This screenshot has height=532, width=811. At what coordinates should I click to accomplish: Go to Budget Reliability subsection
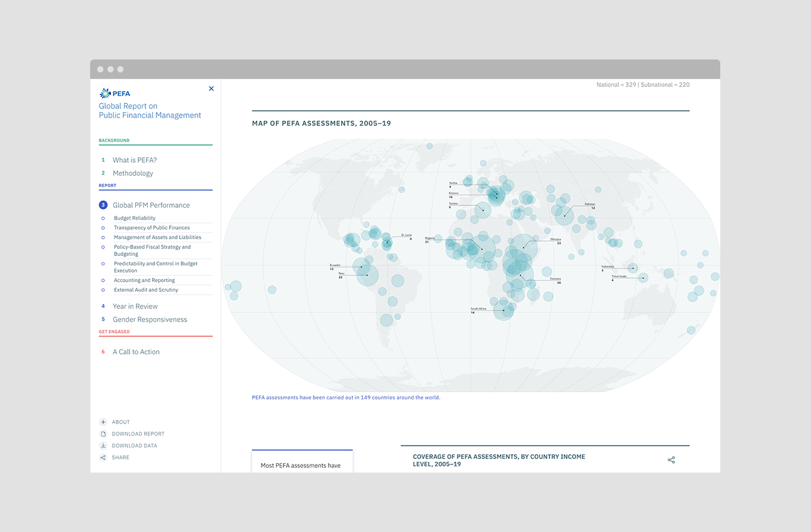tap(135, 218)
